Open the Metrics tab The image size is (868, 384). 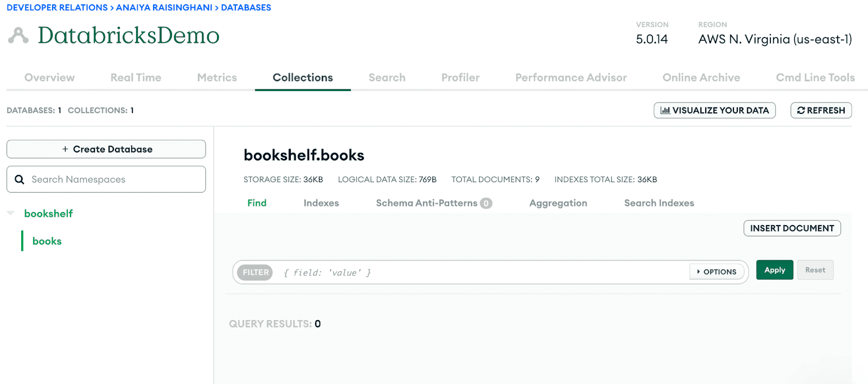[x=217, y=78]
